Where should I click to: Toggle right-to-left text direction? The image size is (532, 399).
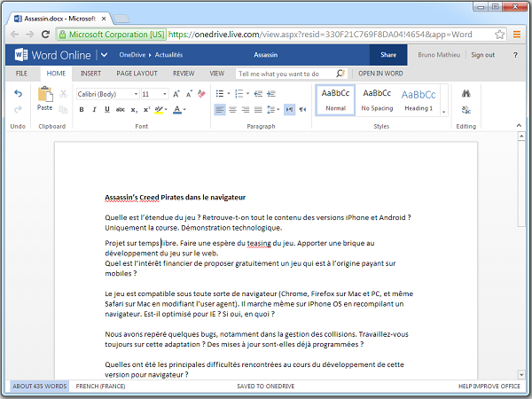[302, 110]
